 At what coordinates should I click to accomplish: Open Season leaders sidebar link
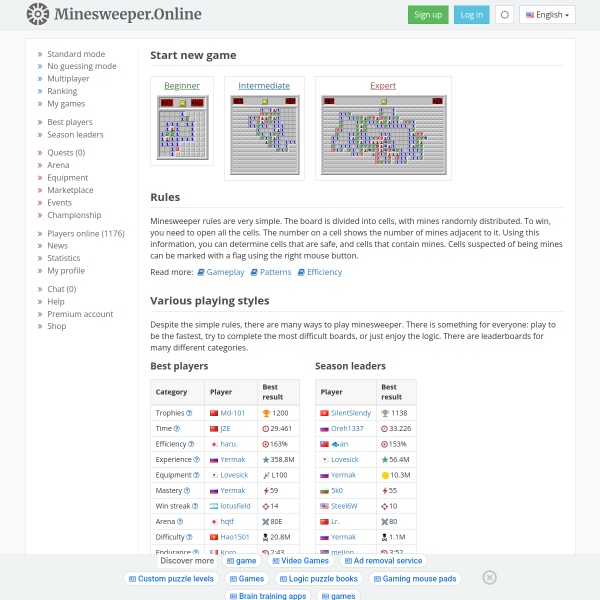(x=75, y=135)
